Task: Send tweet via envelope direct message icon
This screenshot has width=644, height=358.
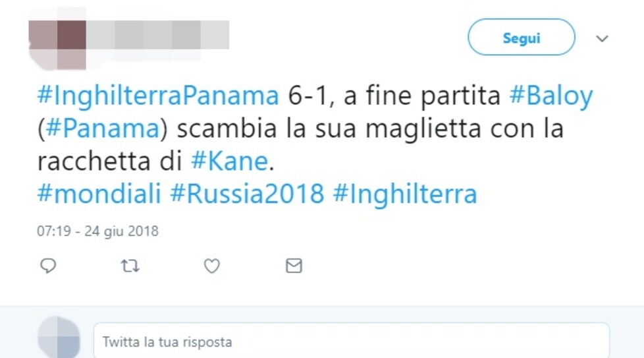Action: pyautogui.click(x=294, y=266)
